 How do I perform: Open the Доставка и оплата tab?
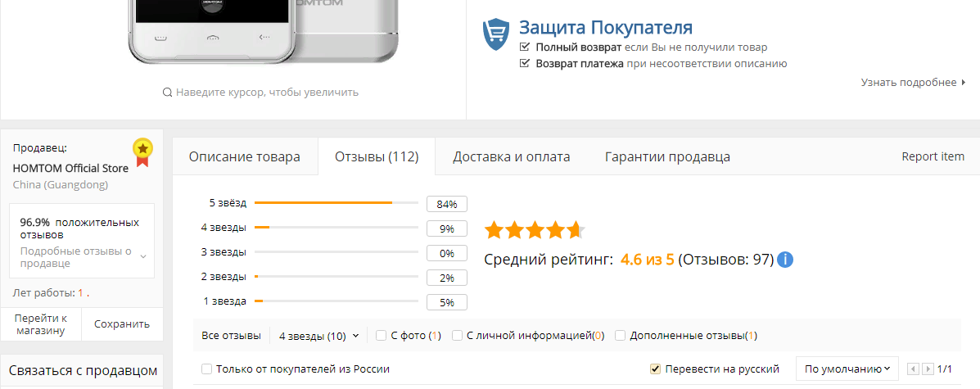(512, 156)
